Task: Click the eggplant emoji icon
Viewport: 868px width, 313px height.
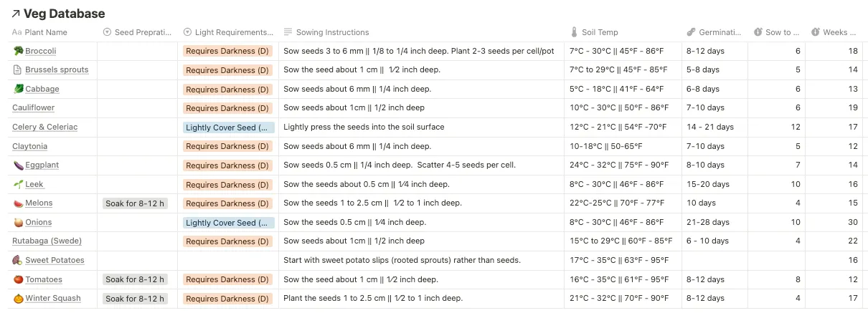Action: click(x=18, y=165)
